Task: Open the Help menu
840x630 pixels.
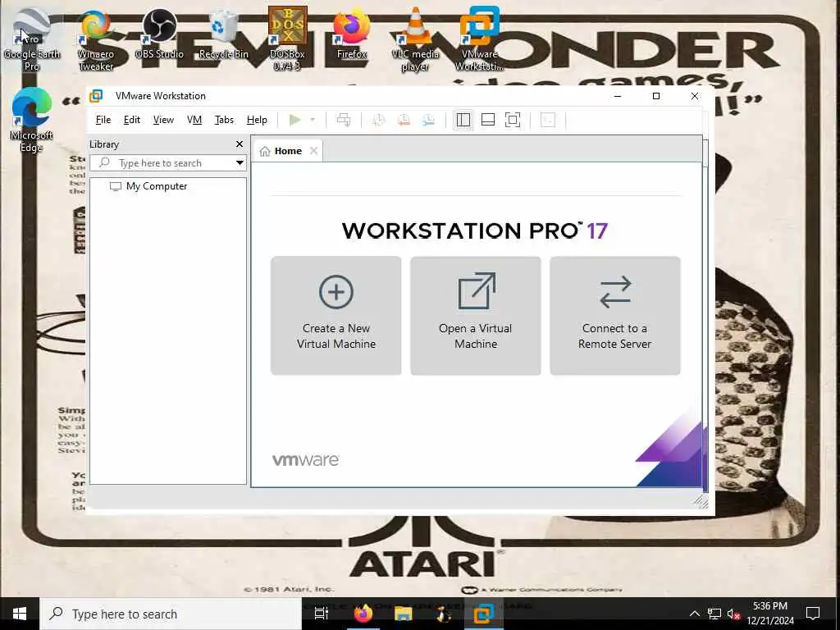Action: point(257,120)
